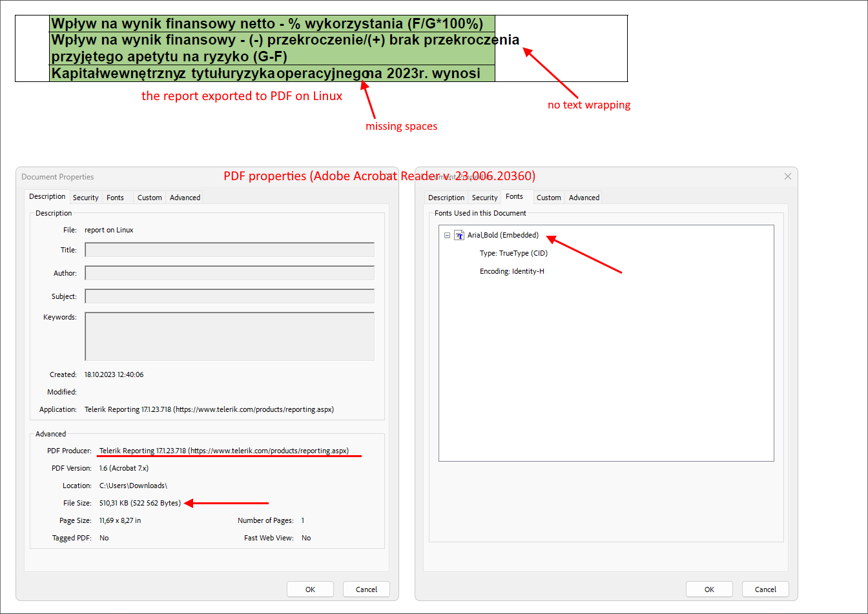Select the Arial,Bold (Embedded) font entry
The height and width of the screenshot is (614, 868).
[502, 236]
